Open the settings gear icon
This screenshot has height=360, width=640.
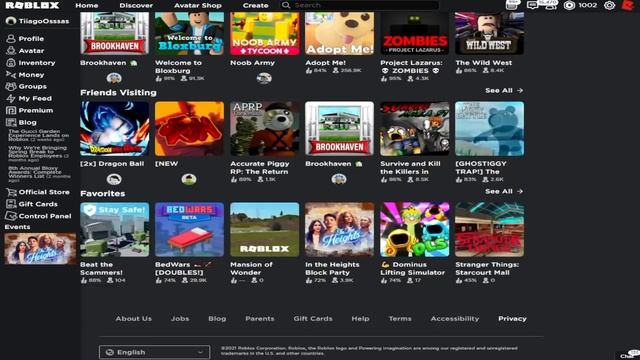609,5
